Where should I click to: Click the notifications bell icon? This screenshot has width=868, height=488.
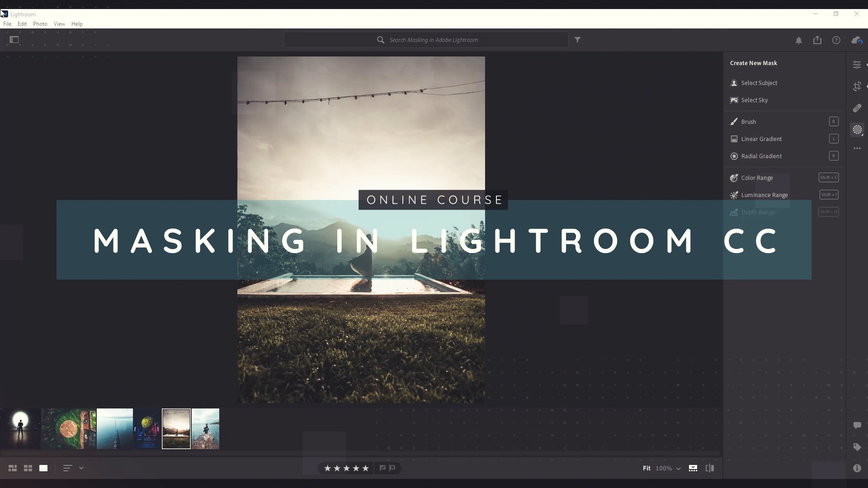[798, 40]
